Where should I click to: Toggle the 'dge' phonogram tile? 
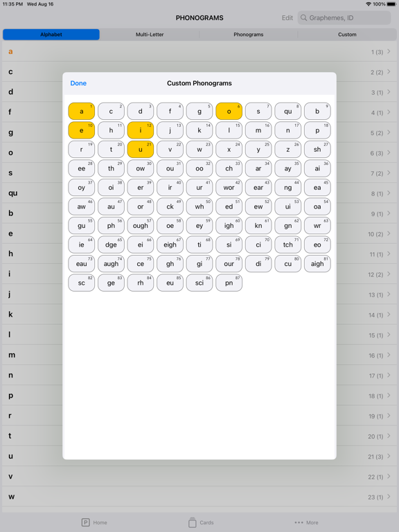111,245
